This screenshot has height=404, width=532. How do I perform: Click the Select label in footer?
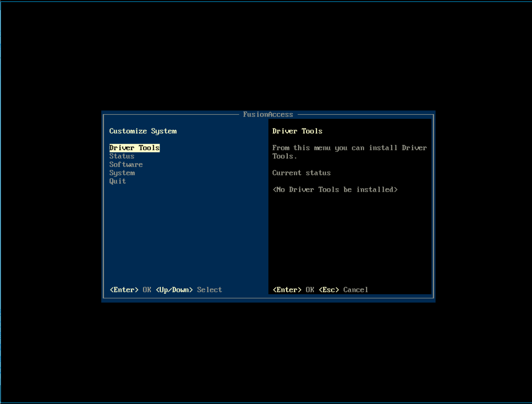pyautogui.click(x=210, y=290)
